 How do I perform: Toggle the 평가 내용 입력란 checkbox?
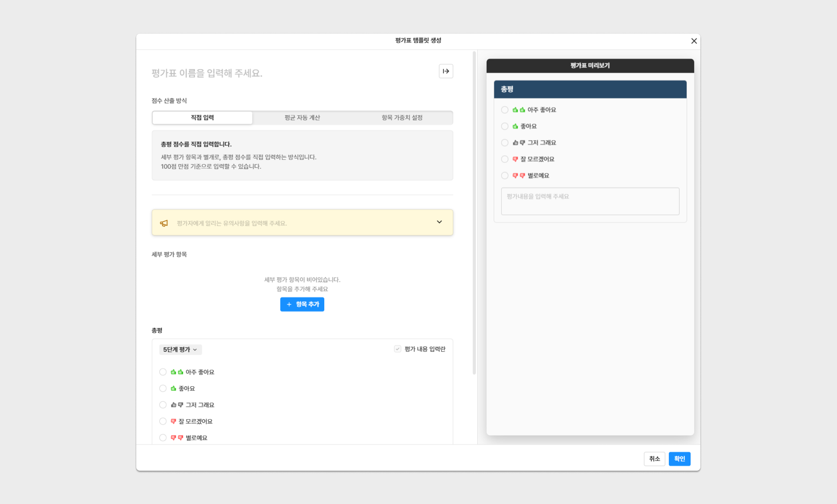[397, 349]
